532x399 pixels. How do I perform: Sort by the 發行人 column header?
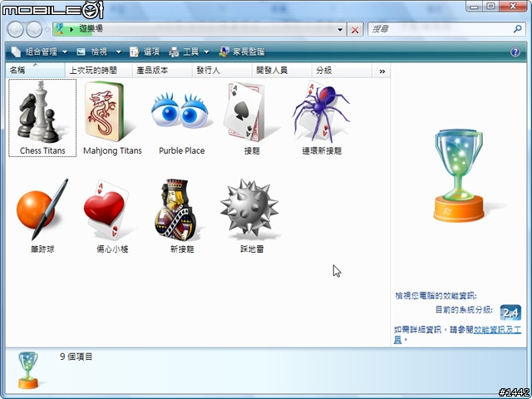[222, 71]
